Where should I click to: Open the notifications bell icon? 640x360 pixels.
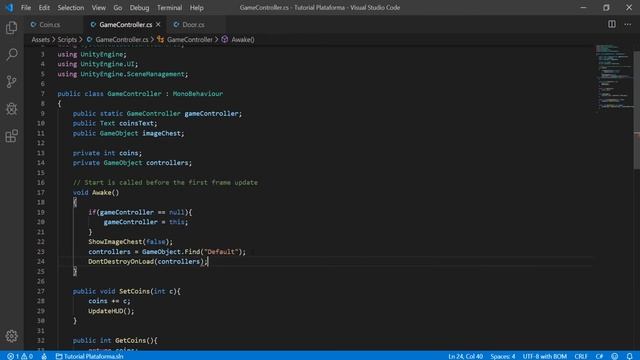[x=629, y=356]
